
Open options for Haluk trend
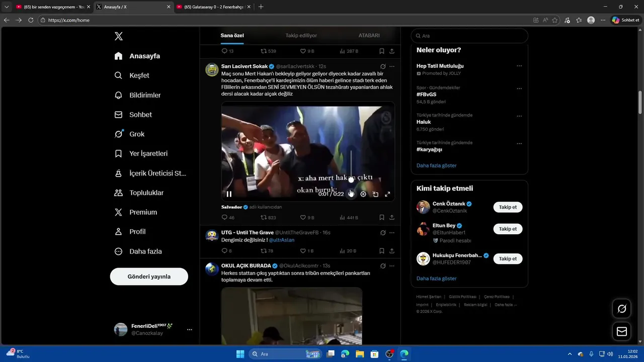[519, 116]
